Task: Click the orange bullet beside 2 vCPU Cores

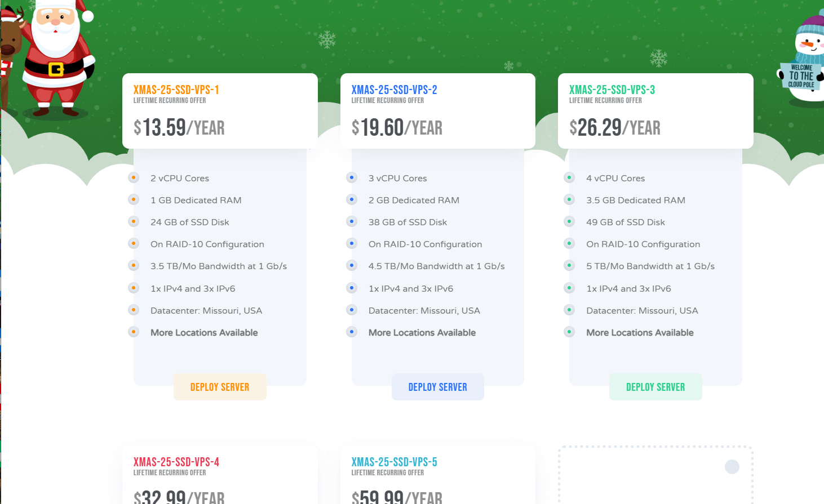Action: (134, 178)
